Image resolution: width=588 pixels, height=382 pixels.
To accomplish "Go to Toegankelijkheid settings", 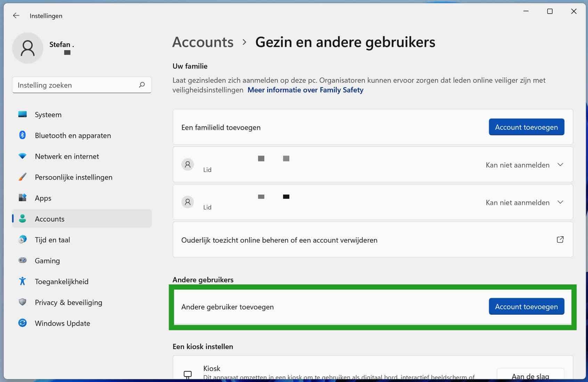I will pos(62,281).
